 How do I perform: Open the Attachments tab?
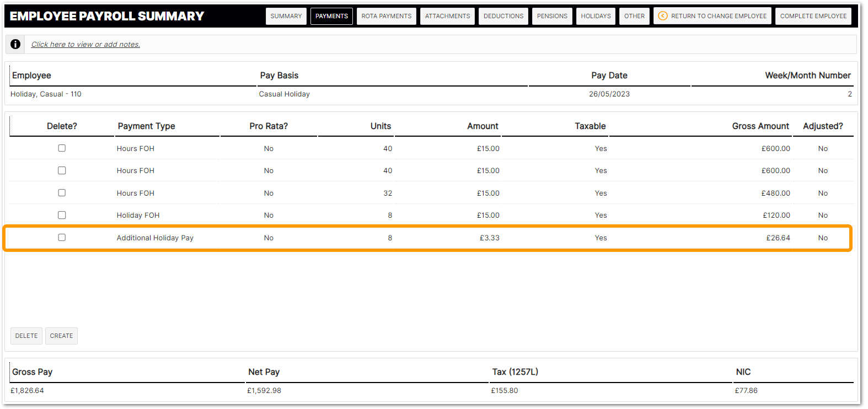[x=447, y=16]
